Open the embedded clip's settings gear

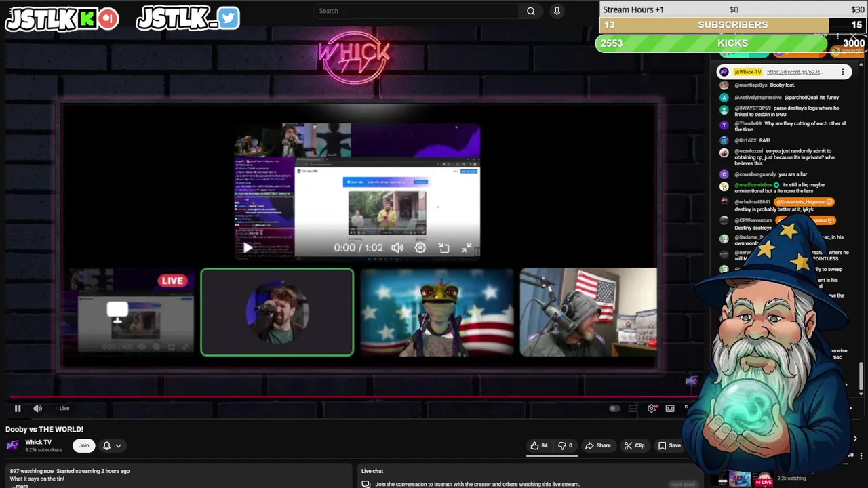click(420, 248)
